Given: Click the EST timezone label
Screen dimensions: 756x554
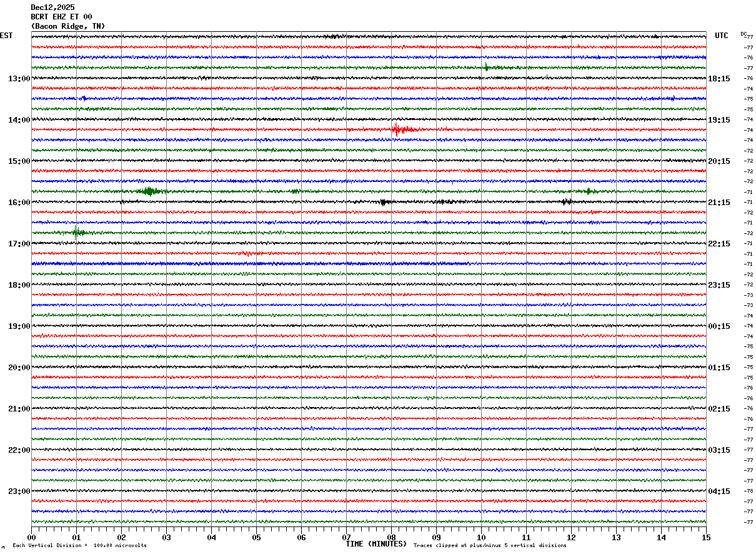Looking at the screenshot, I should pos(6,36).
